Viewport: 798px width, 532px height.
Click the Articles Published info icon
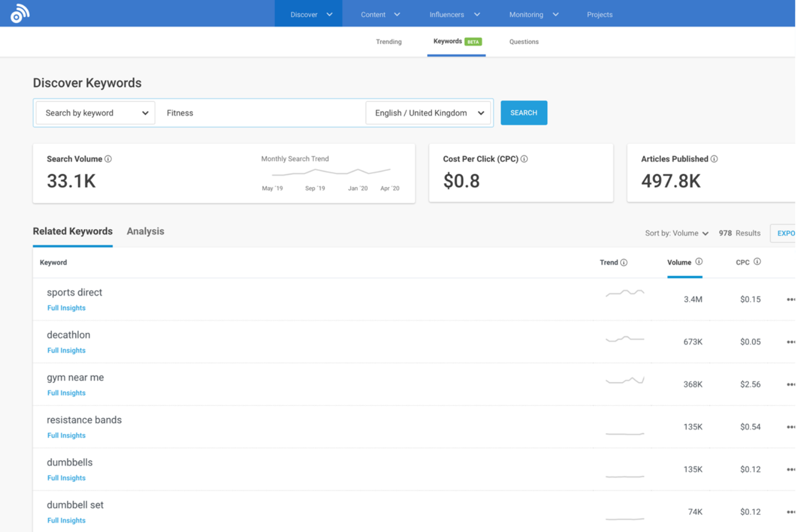coord(714,159)
